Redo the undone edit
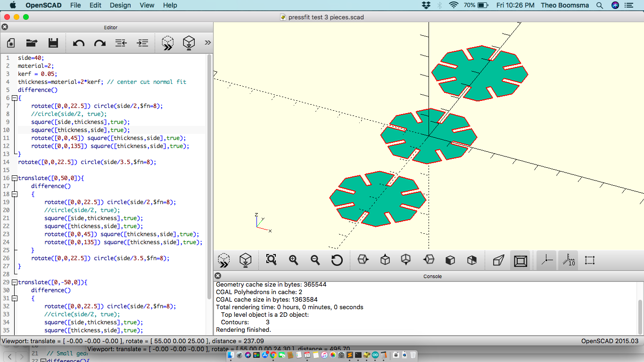 pos(99,43)
